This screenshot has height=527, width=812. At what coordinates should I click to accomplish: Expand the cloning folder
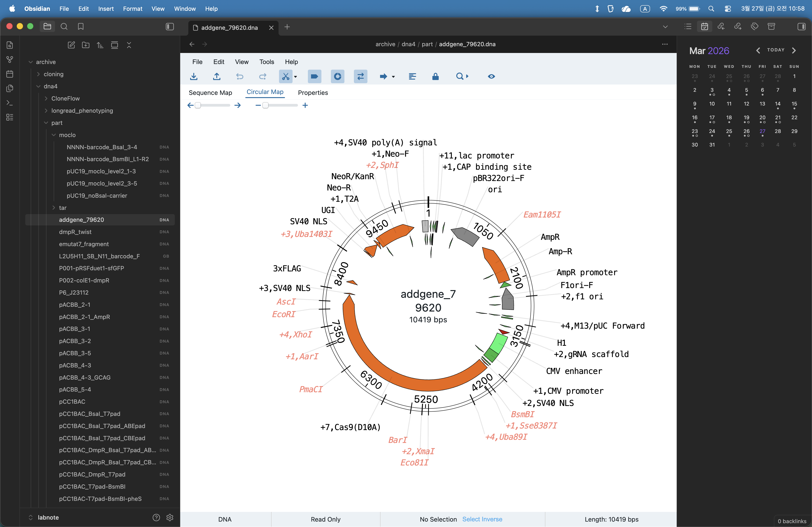pyautogui.click(x=53, y=74)
